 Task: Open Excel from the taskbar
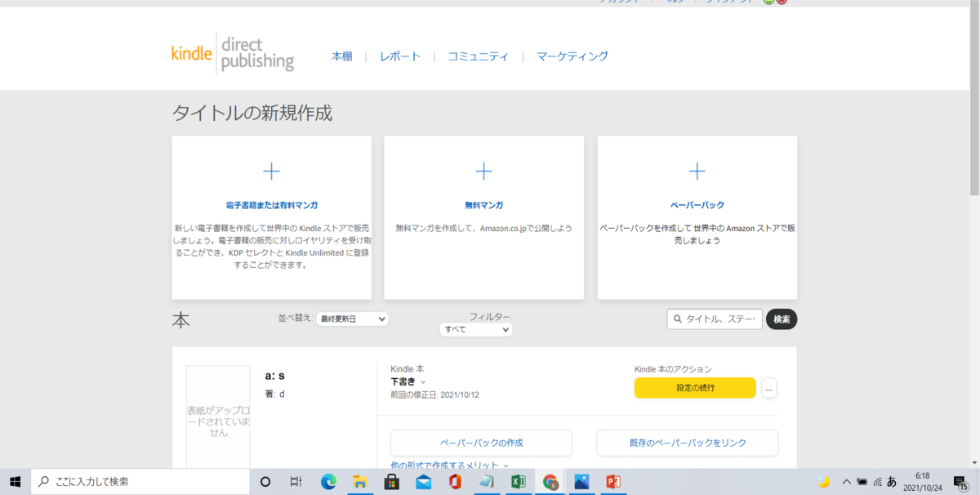tap(518, 483)
